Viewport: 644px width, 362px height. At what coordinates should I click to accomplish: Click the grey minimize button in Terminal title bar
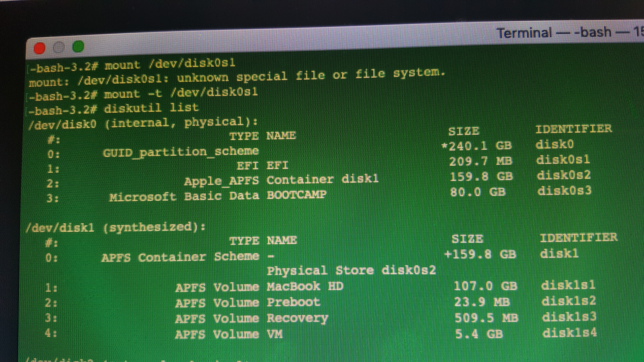[x=59, y=47]
